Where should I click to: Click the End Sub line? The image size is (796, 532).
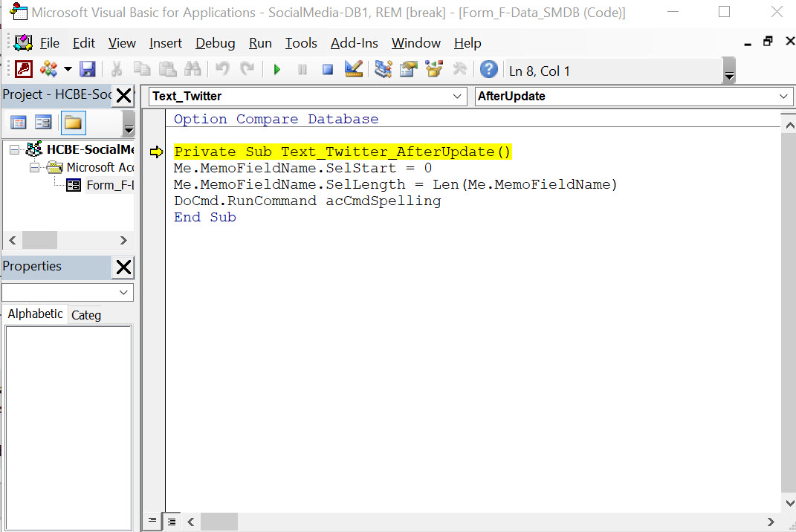click(x=205, y=217)
